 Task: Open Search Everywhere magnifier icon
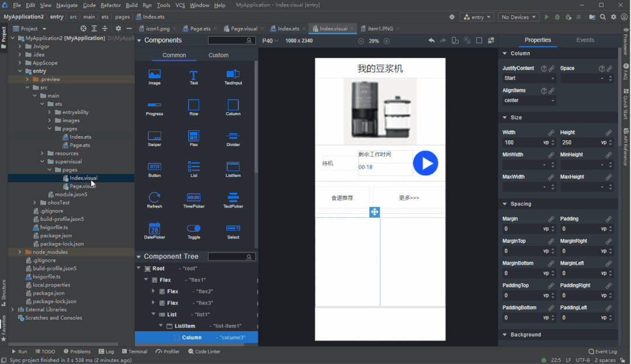pyautogui.click(x=603, y=17)
